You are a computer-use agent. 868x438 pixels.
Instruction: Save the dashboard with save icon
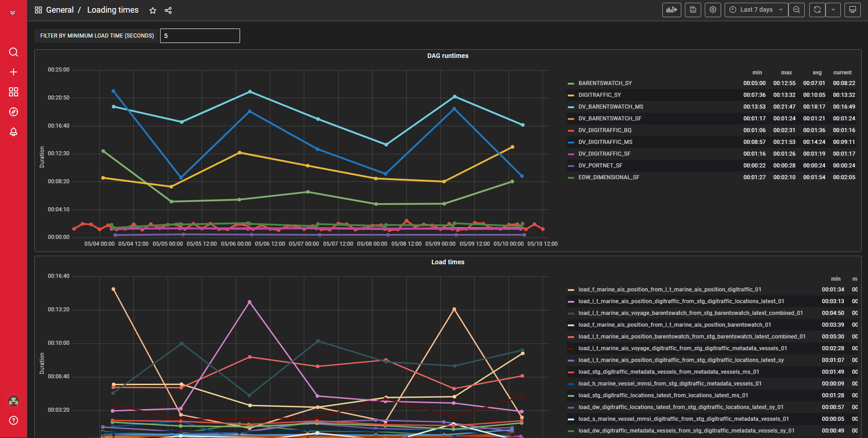pos(693,10)
